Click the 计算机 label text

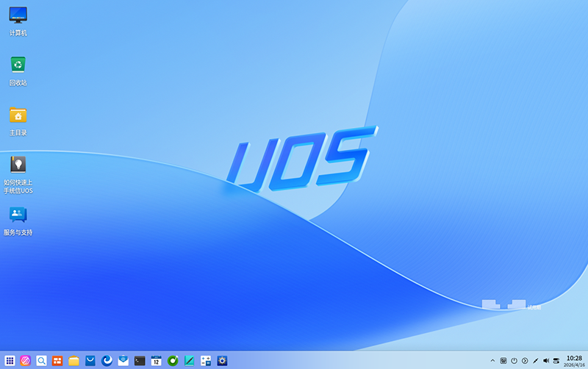[x=18, y=33]
